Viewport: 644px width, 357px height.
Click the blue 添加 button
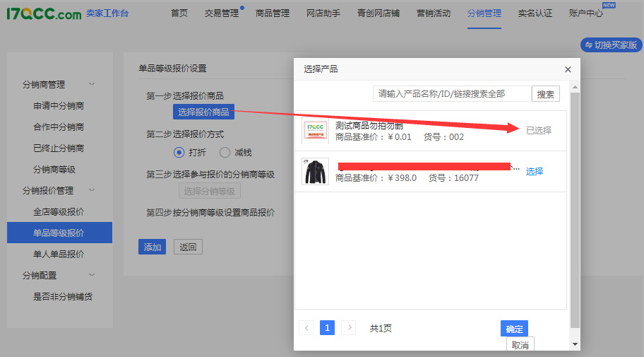click(152, 247)
